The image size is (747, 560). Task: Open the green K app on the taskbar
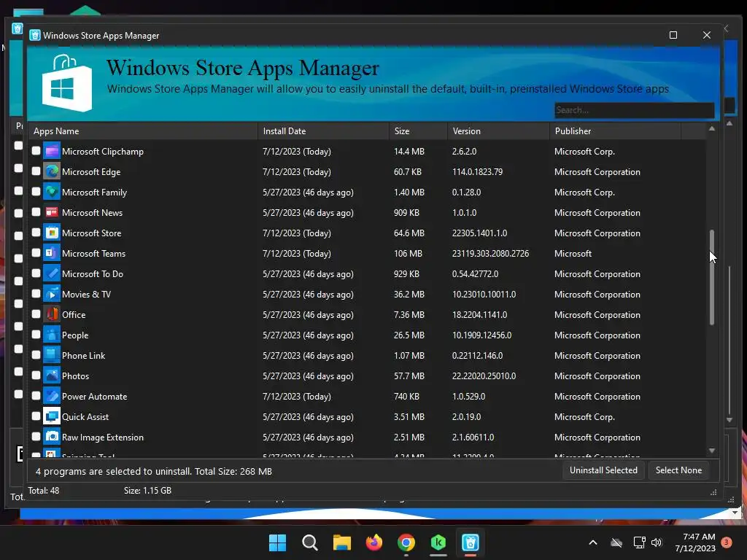point(438,542)
